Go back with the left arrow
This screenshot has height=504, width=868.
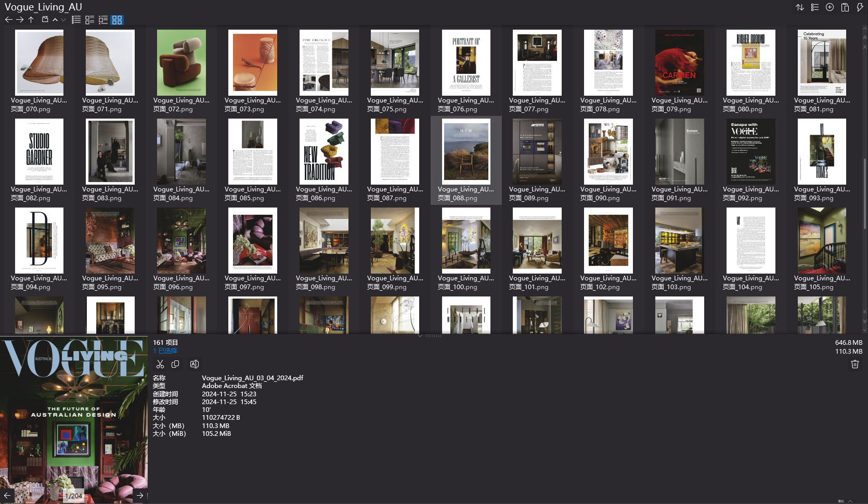pyautogui.click(x=8, y=20)
